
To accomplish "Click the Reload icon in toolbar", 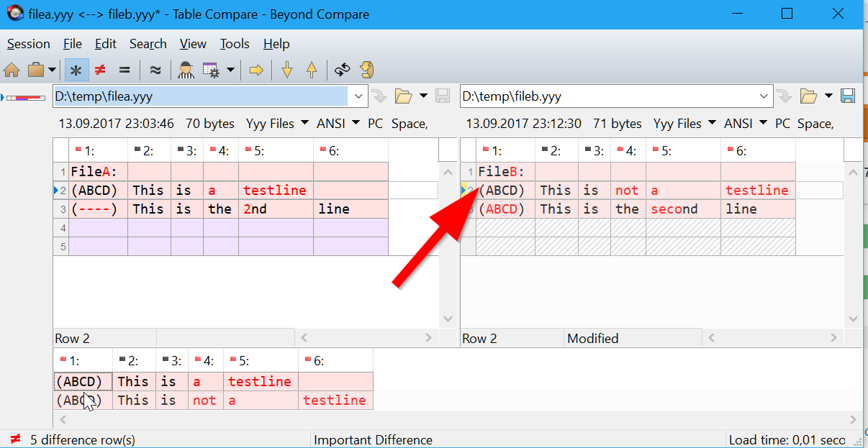I will point(367,70).
